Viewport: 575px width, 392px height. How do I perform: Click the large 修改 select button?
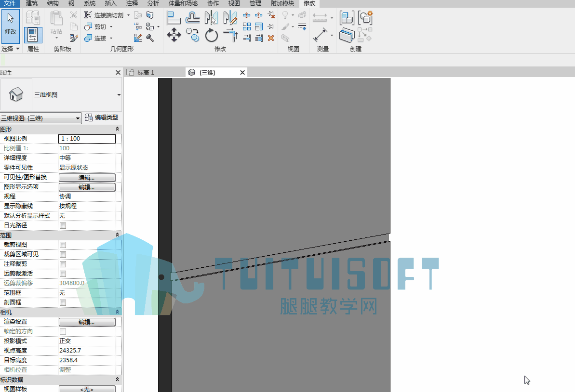point(11,26)
